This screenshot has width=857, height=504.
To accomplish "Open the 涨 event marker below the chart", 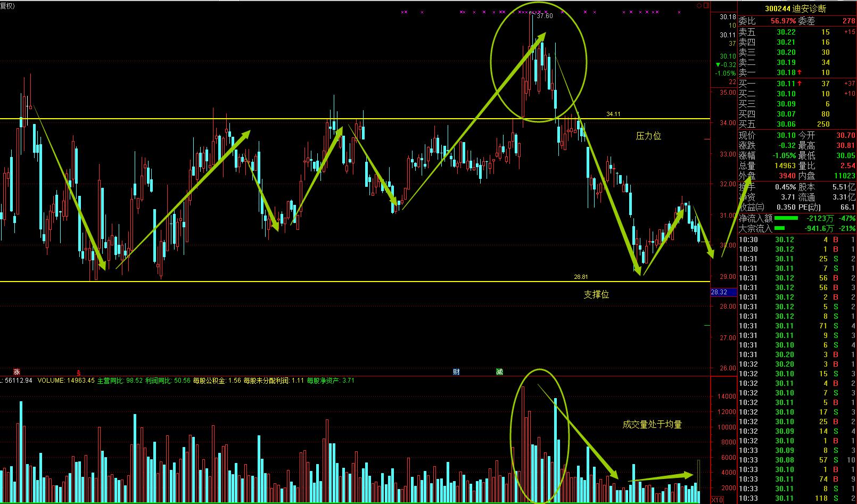I will [17, 371].
